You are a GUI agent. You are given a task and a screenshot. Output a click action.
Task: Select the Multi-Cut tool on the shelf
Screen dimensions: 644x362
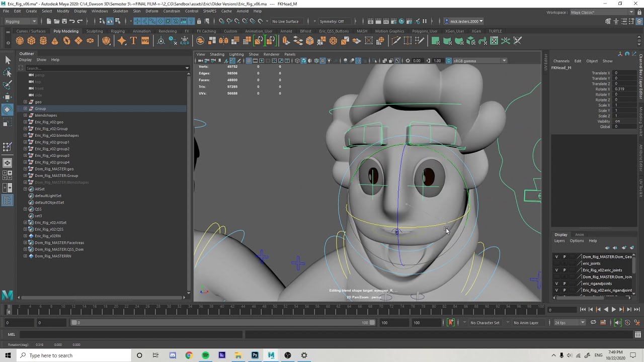click(x=396, y=41)
